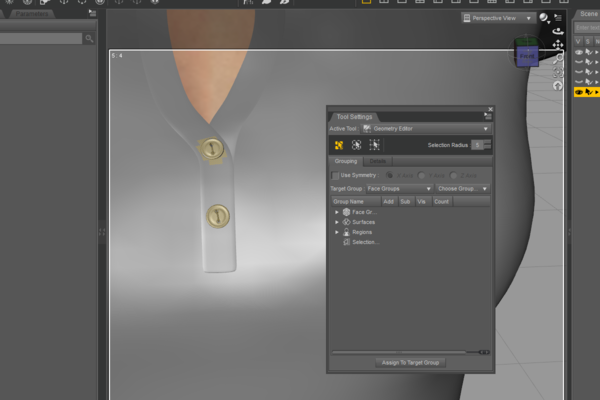Close the Tool Settings floating pane
Viewport: 600px width, 400px height.
click(490, 109)
